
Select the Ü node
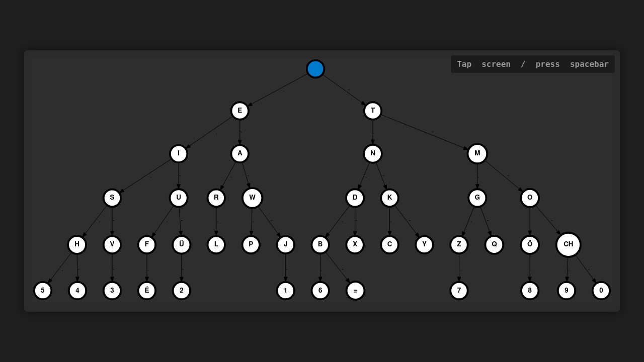point(182,244)
